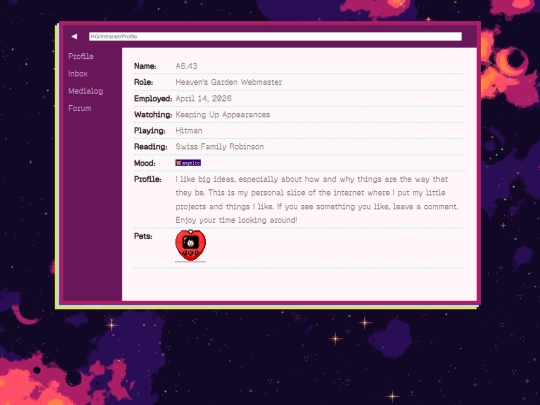Click the Role: field label
The height and width of the screenshot is (405, 540).
[x=144, y=82]
